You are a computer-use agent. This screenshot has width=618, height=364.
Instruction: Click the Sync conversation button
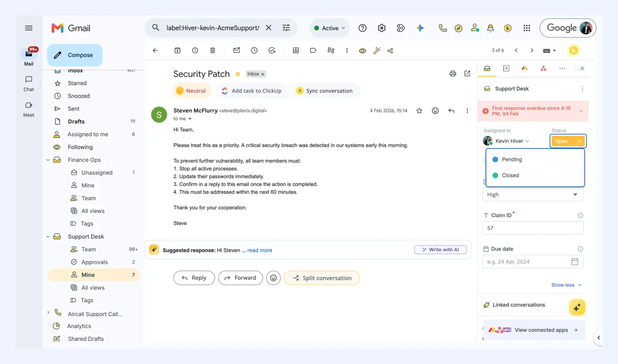coord(324,91)
